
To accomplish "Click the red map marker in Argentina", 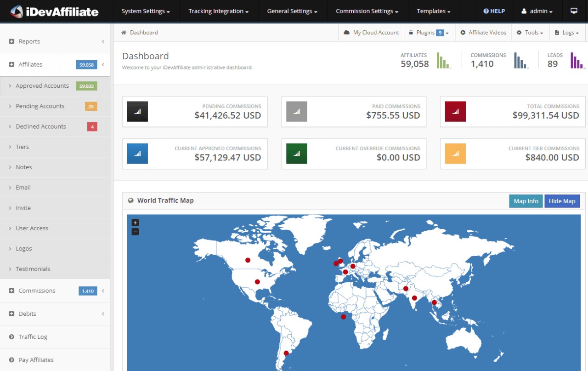I will [286, 353].
